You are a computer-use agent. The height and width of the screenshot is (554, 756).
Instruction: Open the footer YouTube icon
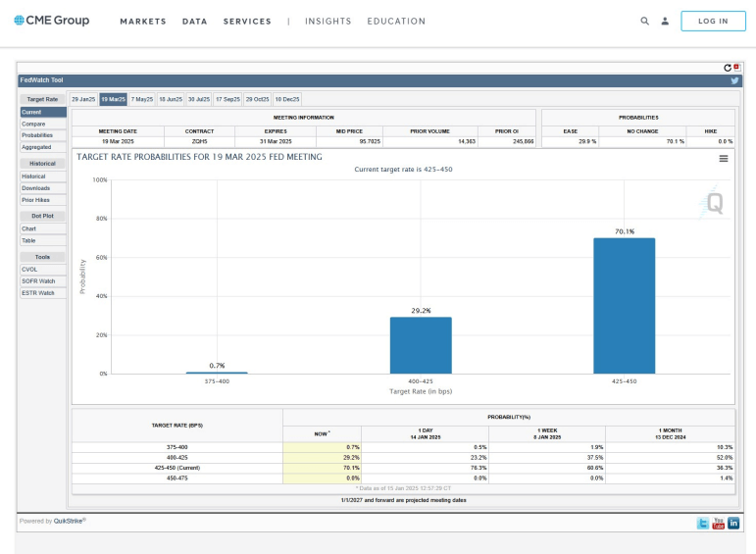pos(718,523)
